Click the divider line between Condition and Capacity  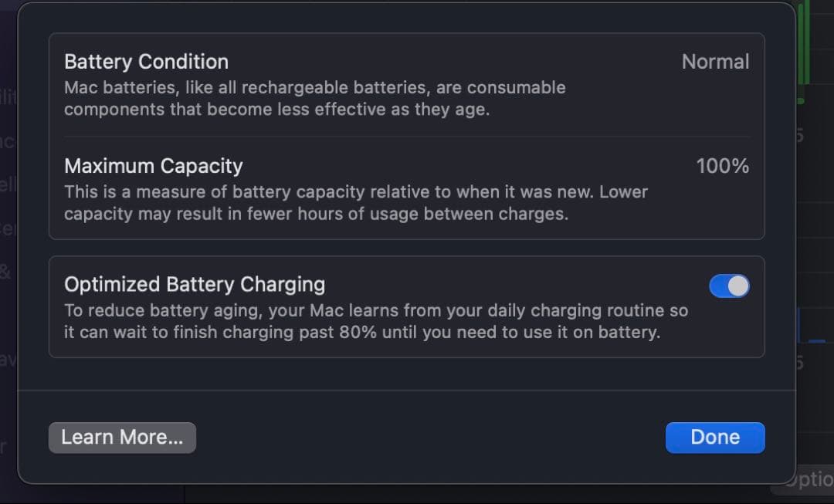(x=406, y=137)
